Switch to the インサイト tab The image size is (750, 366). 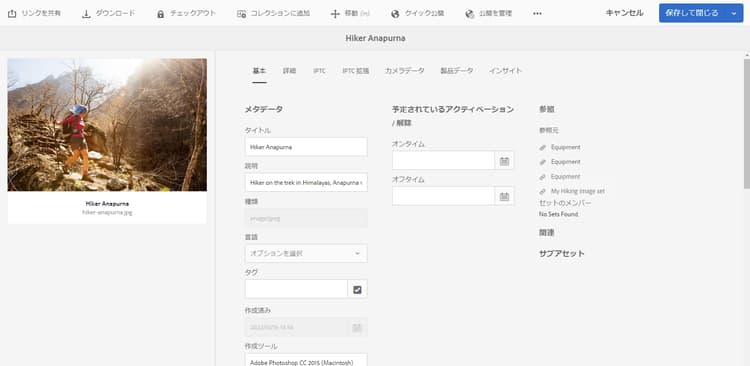505,71
